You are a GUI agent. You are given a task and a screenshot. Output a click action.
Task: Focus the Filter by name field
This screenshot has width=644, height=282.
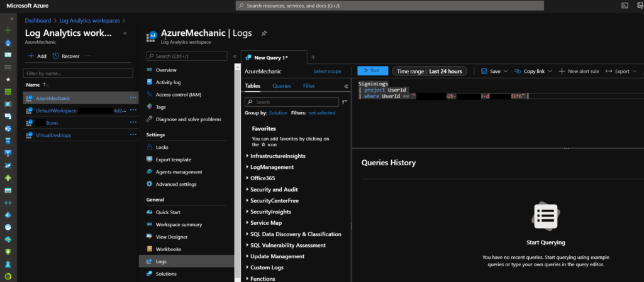click(x=78, y=73)
